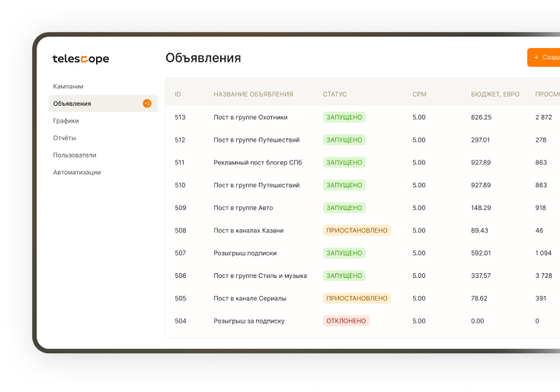Click ПРИОСТАНОВЛЕНО badge for Пост в каналах Казани
This screenshot has height=392, width=560.
tap(357, 231)
